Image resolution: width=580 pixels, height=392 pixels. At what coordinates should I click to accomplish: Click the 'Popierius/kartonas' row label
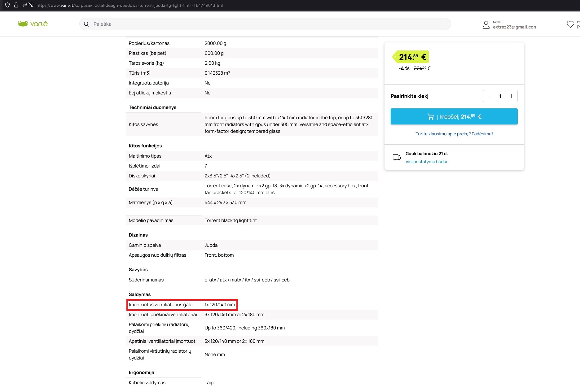point(149,43)
